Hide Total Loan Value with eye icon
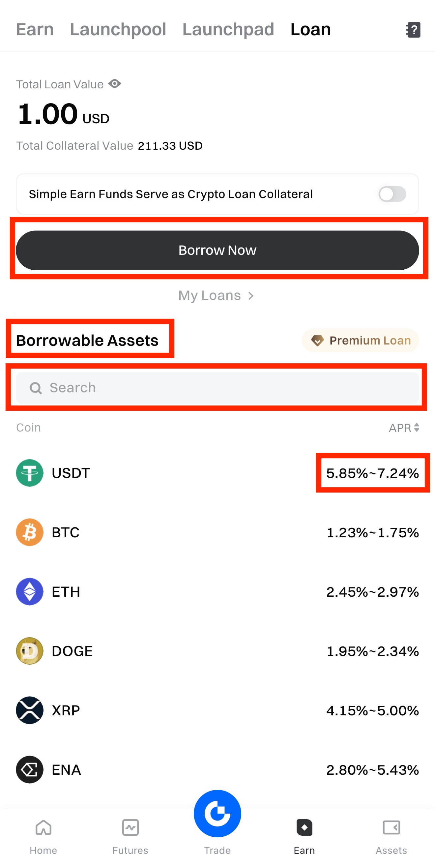 [x=115, y=83]
